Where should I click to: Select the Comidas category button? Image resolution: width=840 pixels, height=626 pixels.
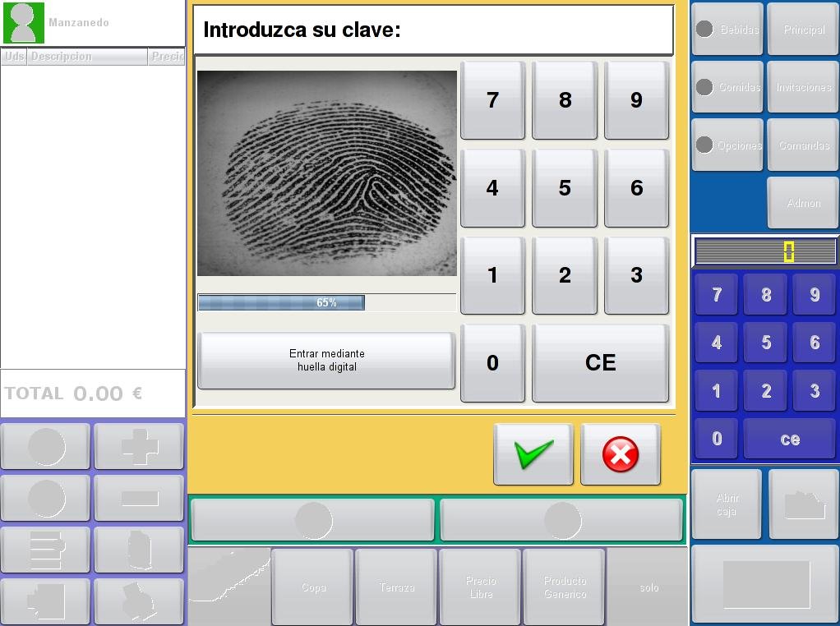pos(727,87)
